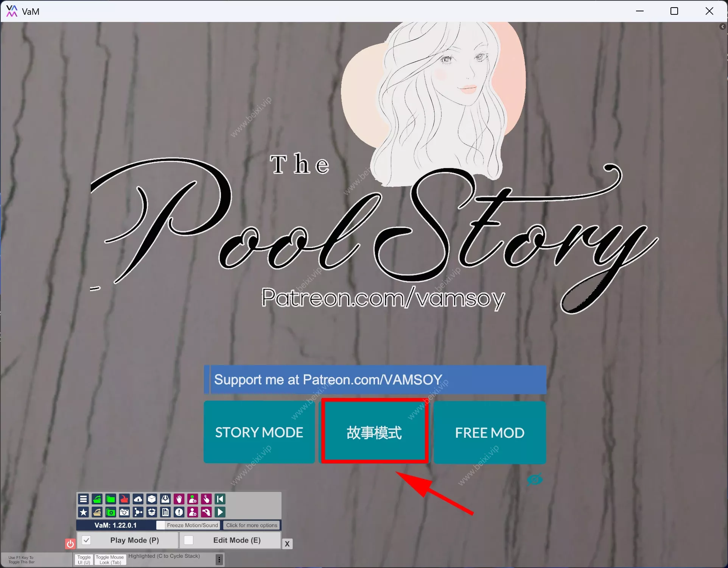728x568 pixels.
Task: Click the add person atom icon
Action: point(193,499)
